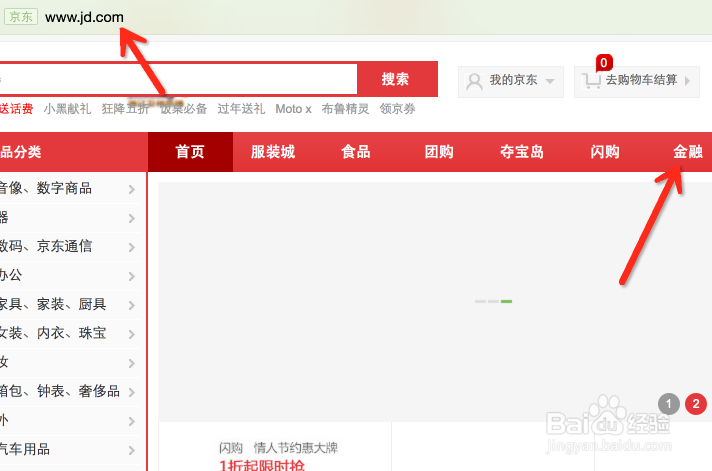This screenshot has width=712, height=471.
Task: Open the Moto x hot search link
Action: point(293,109)
